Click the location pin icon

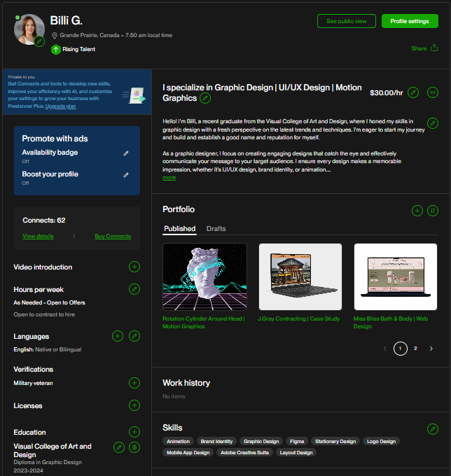[55, 36]
